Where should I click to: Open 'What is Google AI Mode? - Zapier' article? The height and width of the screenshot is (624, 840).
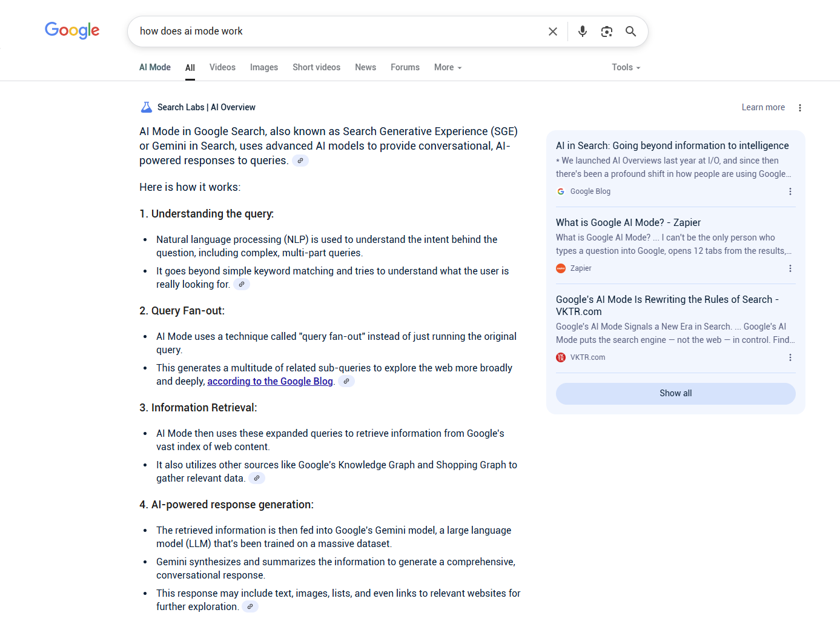point(628,222)
